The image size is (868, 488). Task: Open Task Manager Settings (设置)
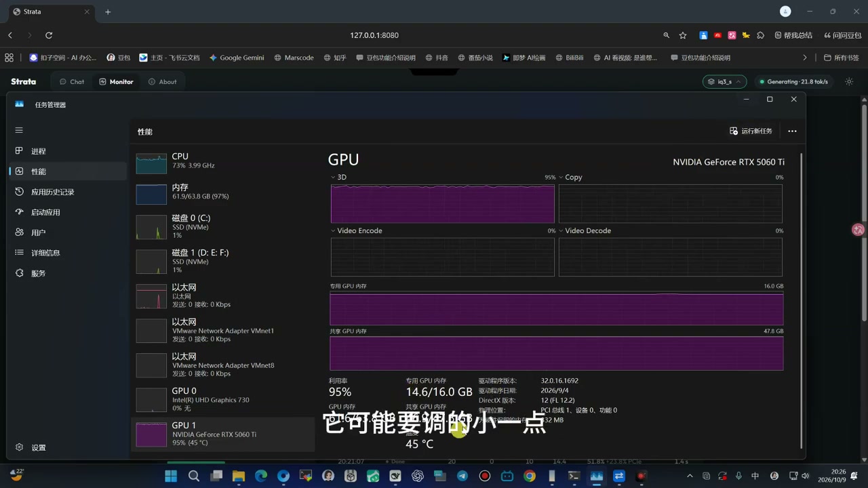coord(38,447)
